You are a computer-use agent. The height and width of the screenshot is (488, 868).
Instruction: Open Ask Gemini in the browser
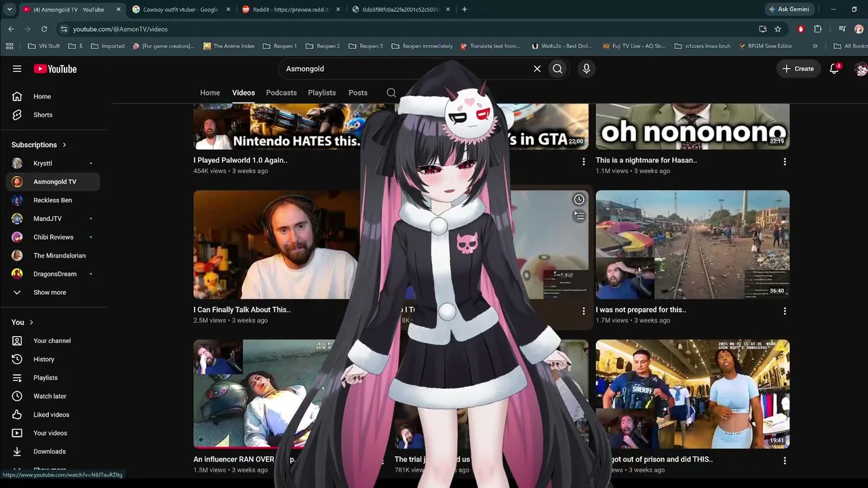(789, 9)
